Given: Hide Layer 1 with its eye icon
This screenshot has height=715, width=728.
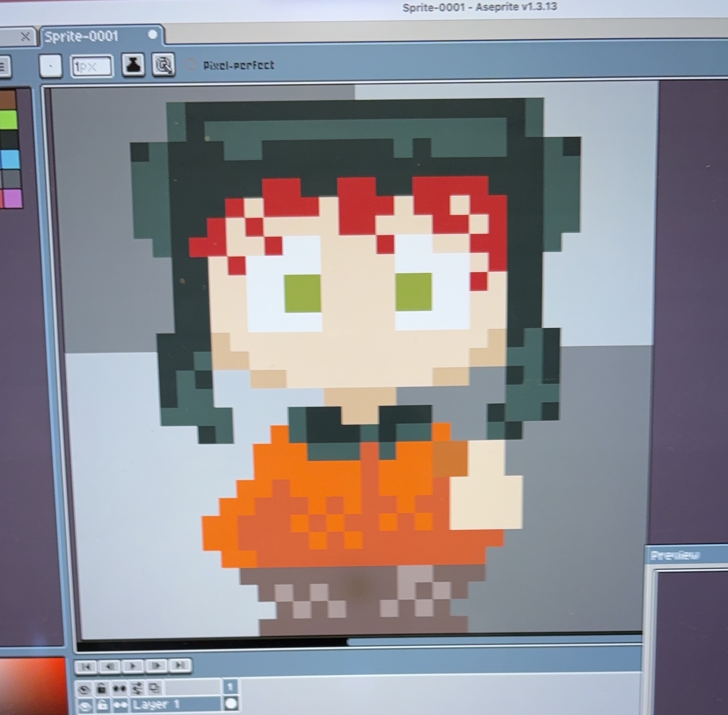Looking at the screenshot, I should [84, 706].
